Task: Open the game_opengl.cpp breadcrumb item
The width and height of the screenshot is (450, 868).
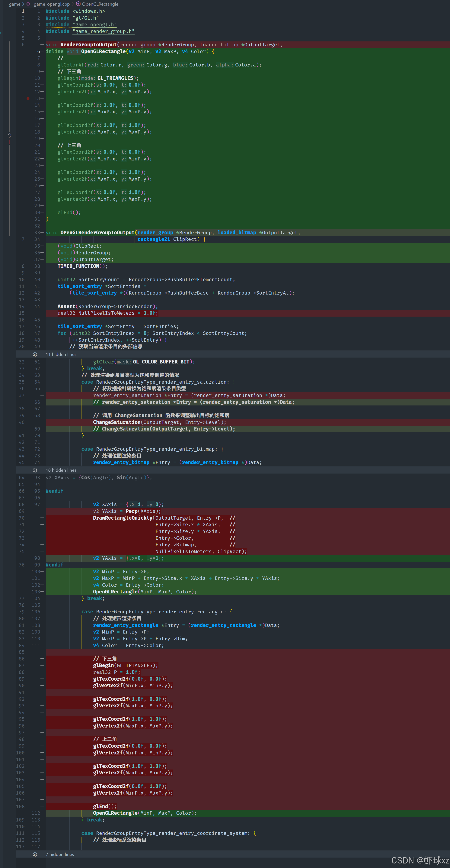Action: pos(52,4)
